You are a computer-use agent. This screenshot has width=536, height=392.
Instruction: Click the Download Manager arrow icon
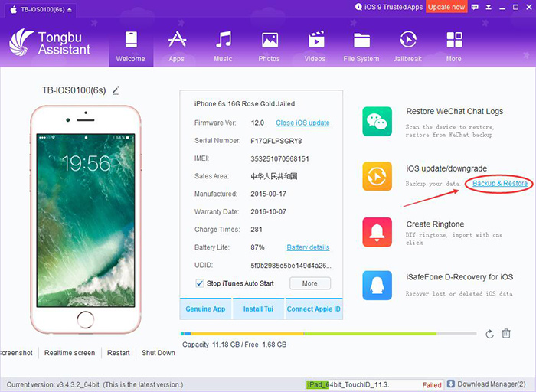pos(451,384)
